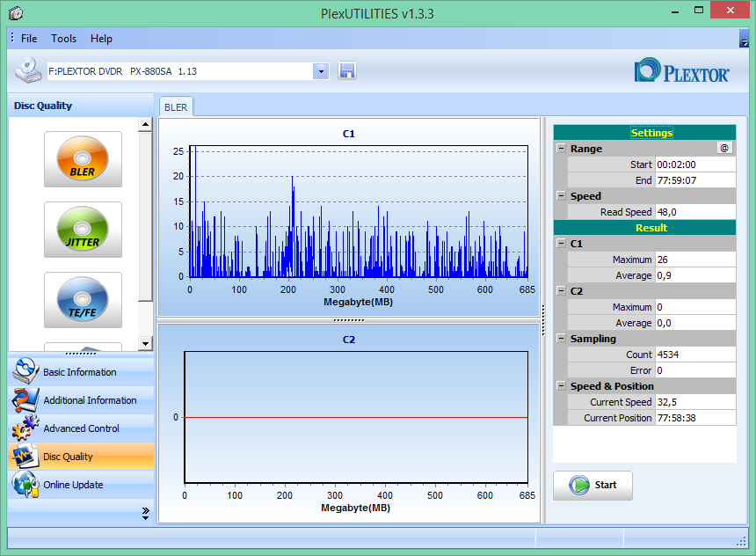The image size is (756, 556).
Task: Select the C1 Maximum value 26
Action: [x=695, y=260]
